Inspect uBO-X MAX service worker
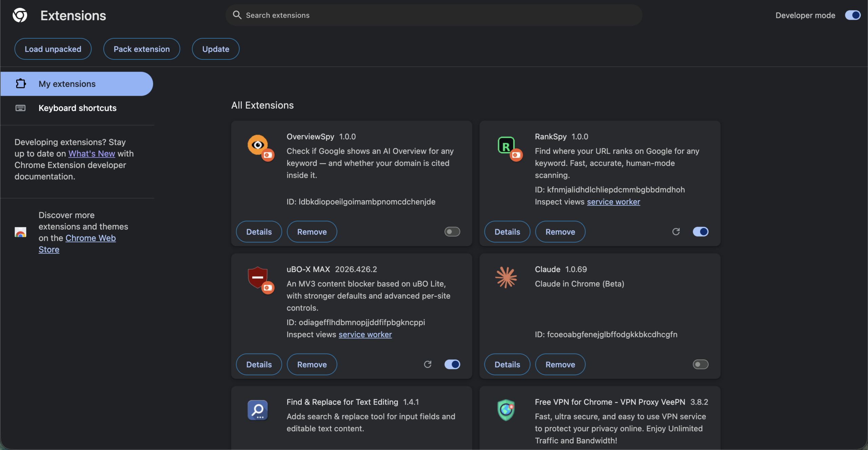This screenshot has width=868, height=450. click(365, 334)
